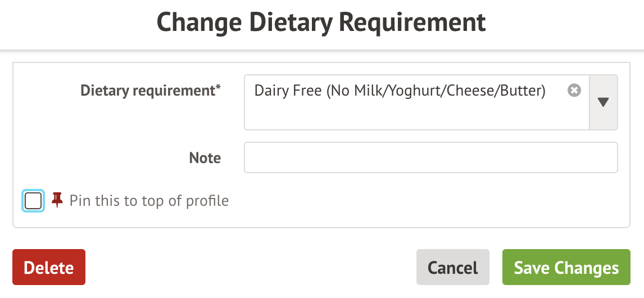Image resolution: width=644 pixels, height=298 pixels.
Task: Click the "Change Dietary Requirement" heading
Action: pos(321,22)
